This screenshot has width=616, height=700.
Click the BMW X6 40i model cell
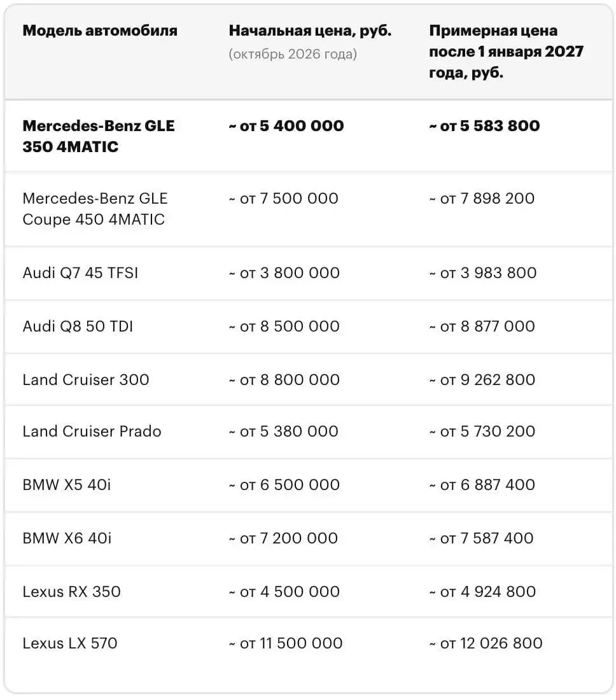(67, 538)
